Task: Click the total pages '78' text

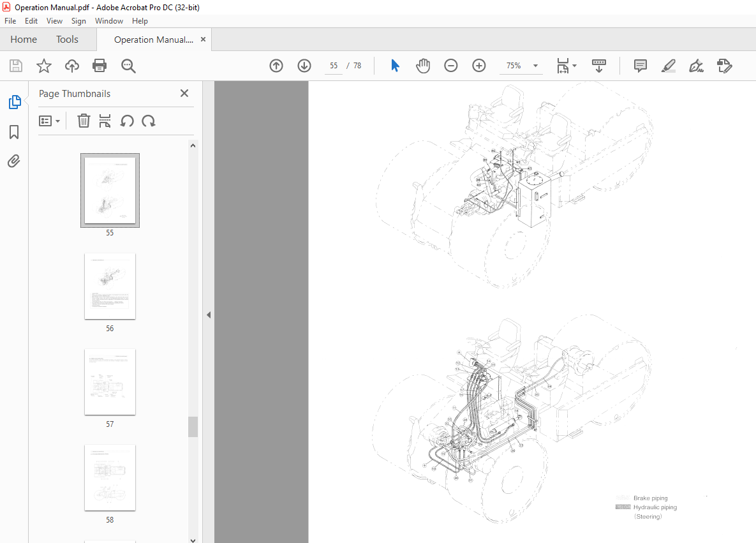Action: [x=357, y=66]
